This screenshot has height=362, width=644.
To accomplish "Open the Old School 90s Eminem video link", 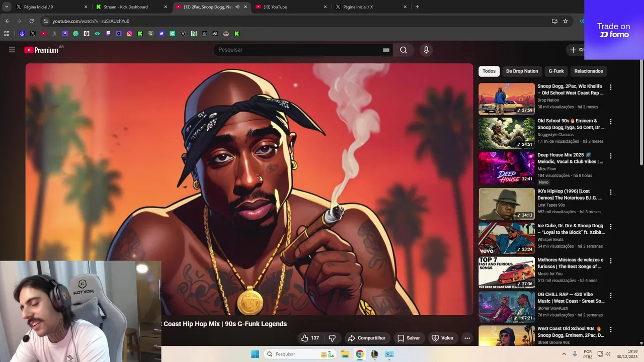I will point(571,124).
